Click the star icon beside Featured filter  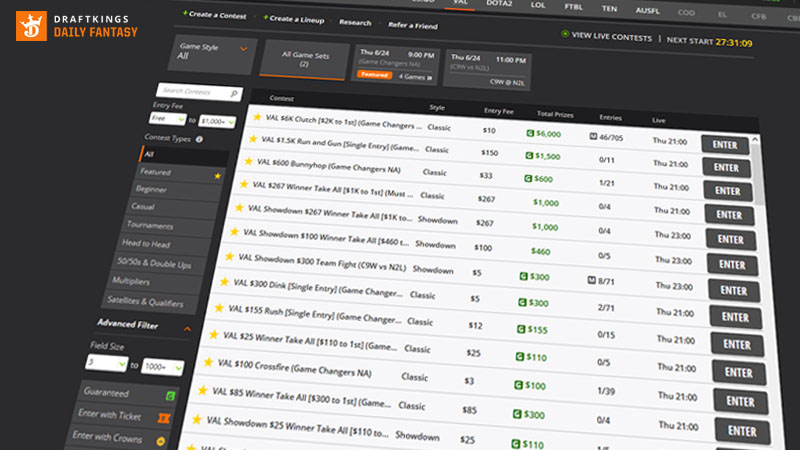pos(218,176)
